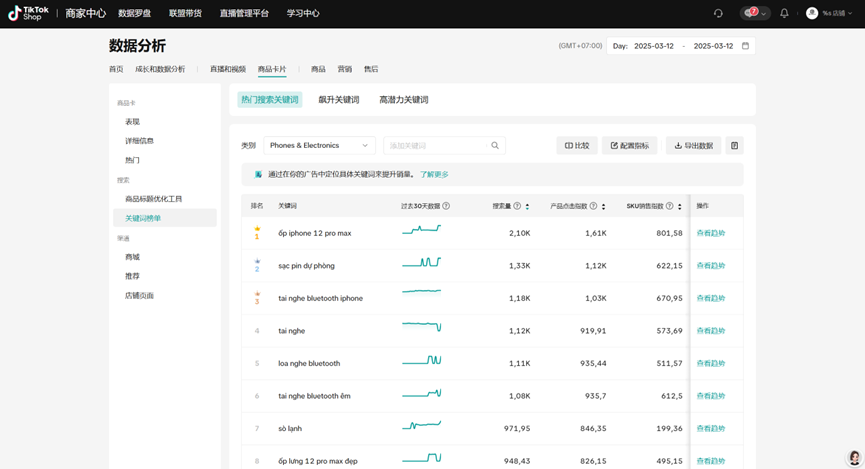Open the 了解更多 link
Viewport: 865px width, 469px height.
[434, 174]
